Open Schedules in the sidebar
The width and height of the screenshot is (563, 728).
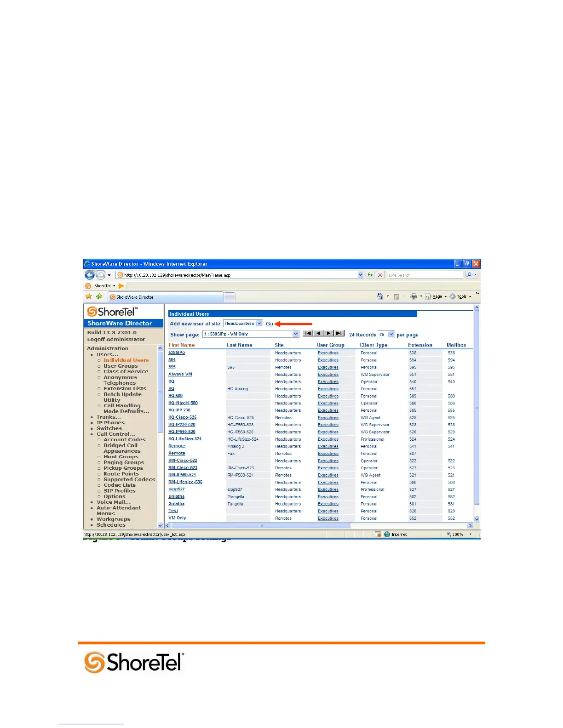(x=111, y=525)
